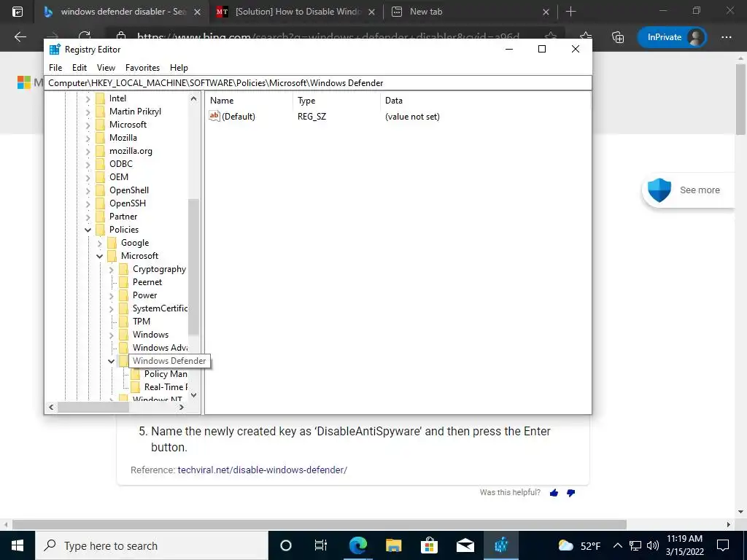
Task: Open Task View from taskbar
Action: (x=321, y=545)
